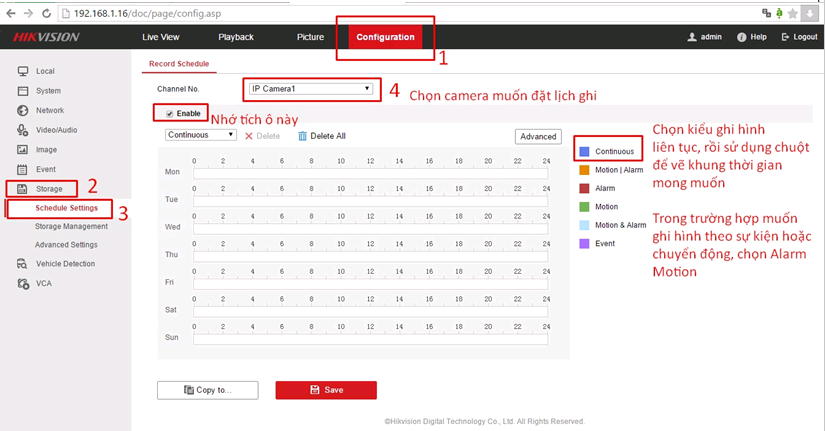The image size is (825, 431).
Task: Click the Advanced button
Action: (x=538, y=137)
